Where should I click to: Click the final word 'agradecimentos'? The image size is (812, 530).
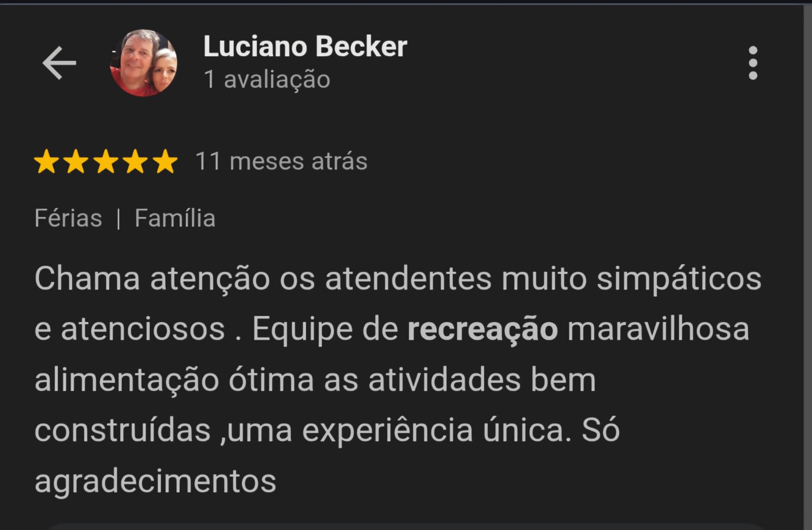coord(155,482)
